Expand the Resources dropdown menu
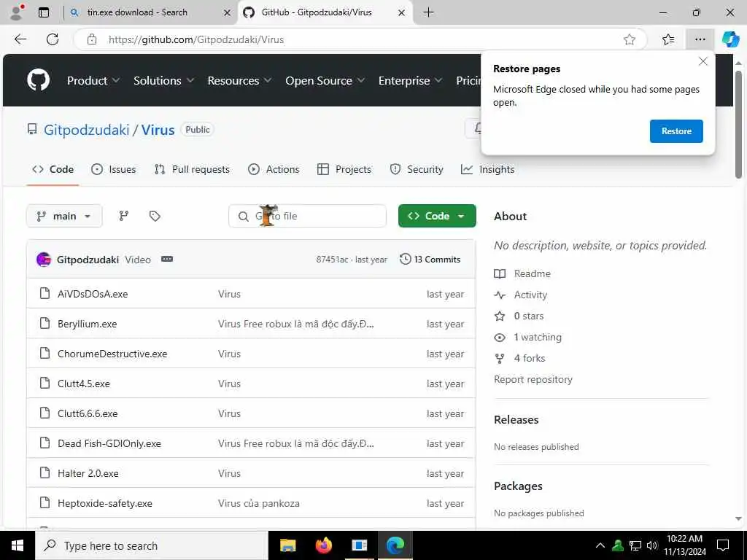The width and height of the screenshot is (747, 560). (x=239, y=80)
